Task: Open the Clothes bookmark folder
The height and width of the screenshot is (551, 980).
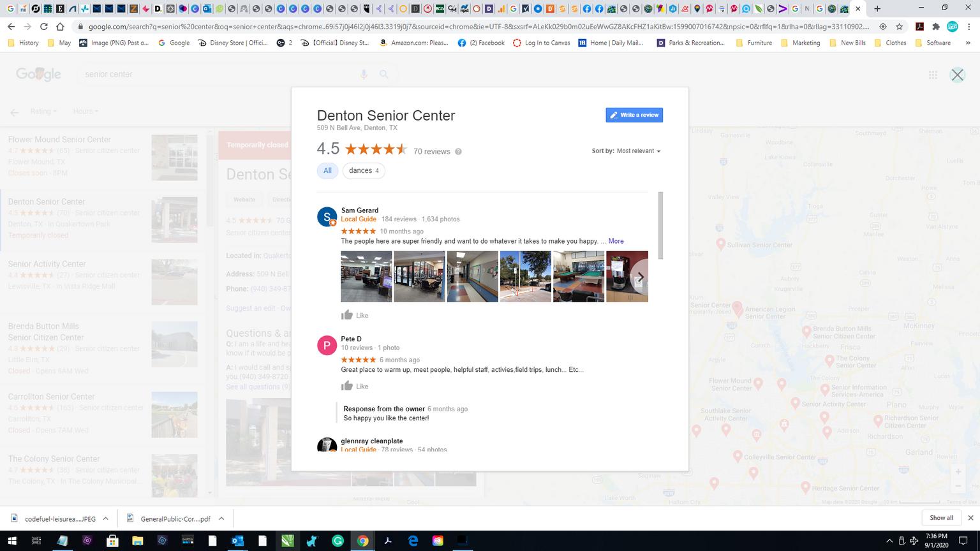Action: tap(889, 43)
